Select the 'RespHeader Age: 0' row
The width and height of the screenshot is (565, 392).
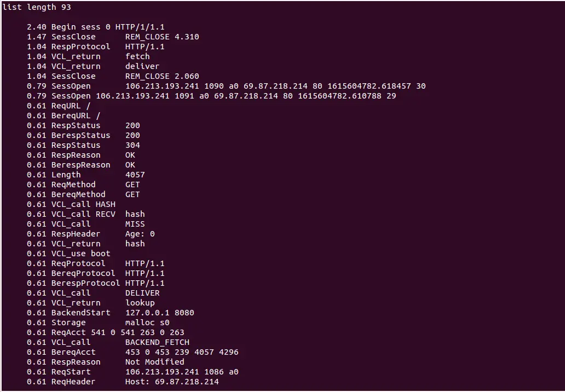[x=91, y=234]
